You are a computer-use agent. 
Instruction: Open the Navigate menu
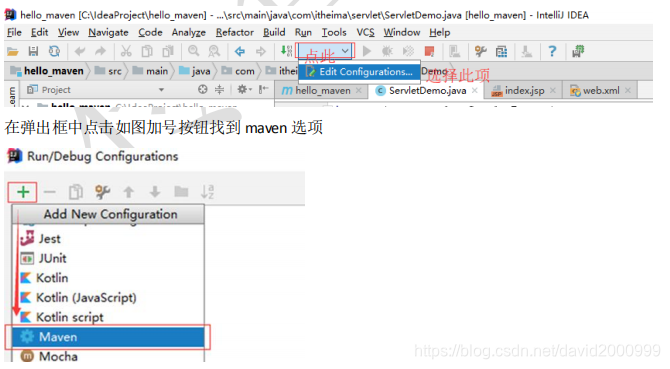click(x=108, y=32)
